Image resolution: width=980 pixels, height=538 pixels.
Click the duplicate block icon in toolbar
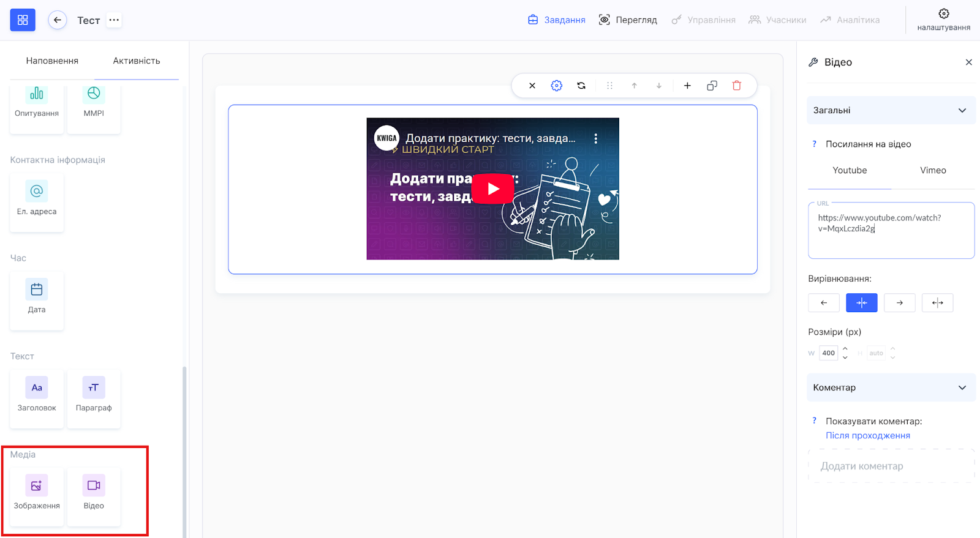click(712, 86)
